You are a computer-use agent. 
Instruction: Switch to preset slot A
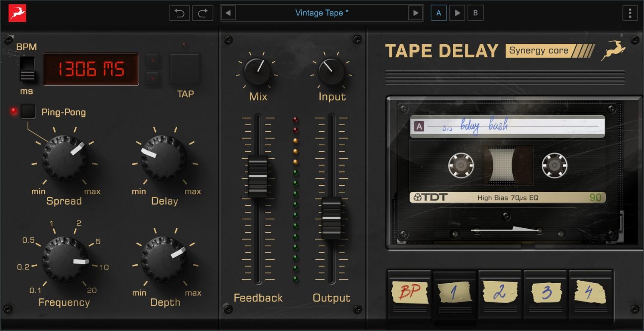[439, 13]
